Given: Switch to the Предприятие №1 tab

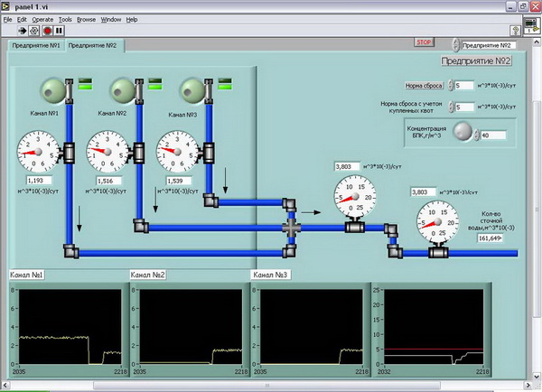Looking at the screenshot, I should tap(36, 46).
